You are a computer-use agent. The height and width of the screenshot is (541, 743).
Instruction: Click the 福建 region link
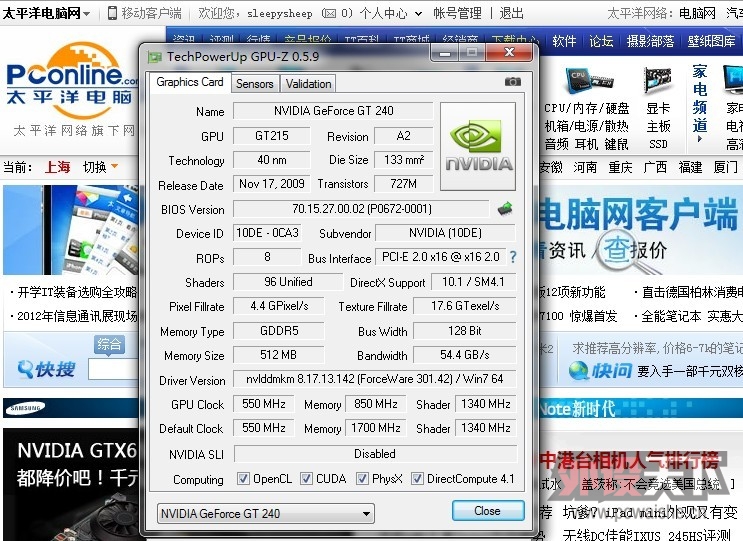coord(690,167)
